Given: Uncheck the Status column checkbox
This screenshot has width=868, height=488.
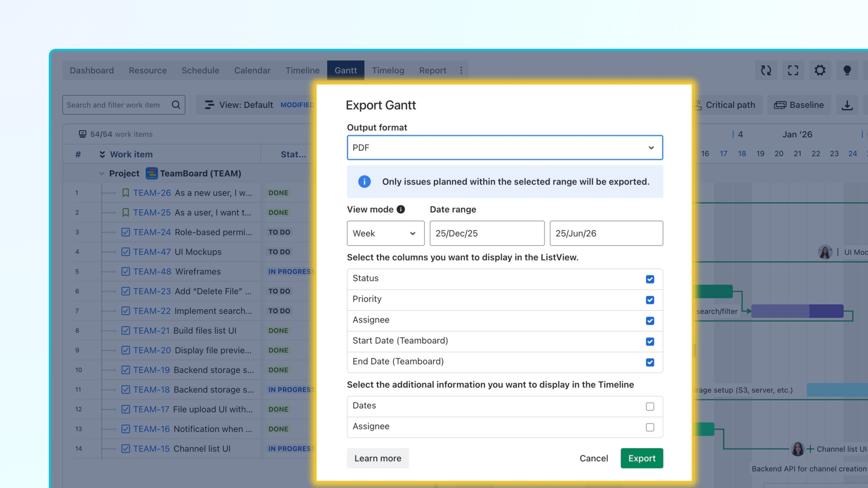Looking at the screenshot, I should click(650, 279).
